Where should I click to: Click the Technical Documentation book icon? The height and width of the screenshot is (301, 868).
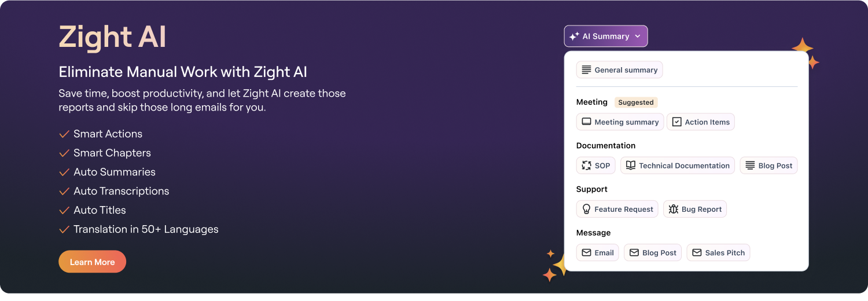click(630, 166)
